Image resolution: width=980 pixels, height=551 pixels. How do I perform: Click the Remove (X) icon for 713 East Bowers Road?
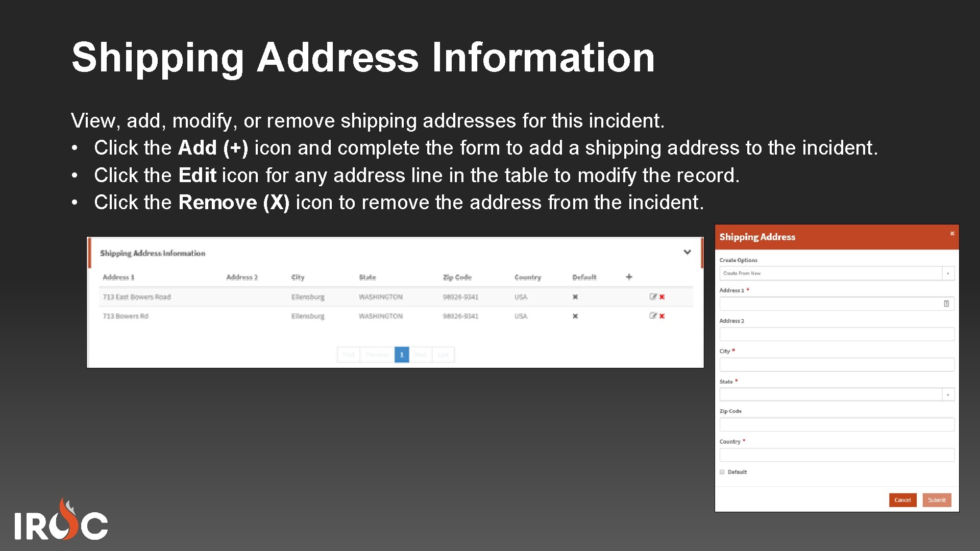[662, 296]
